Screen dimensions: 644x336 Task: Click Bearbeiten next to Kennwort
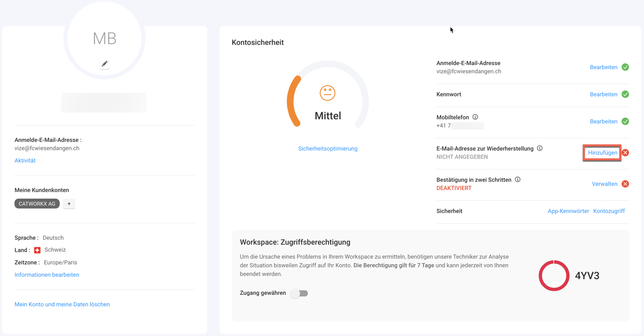coord(603,95)
